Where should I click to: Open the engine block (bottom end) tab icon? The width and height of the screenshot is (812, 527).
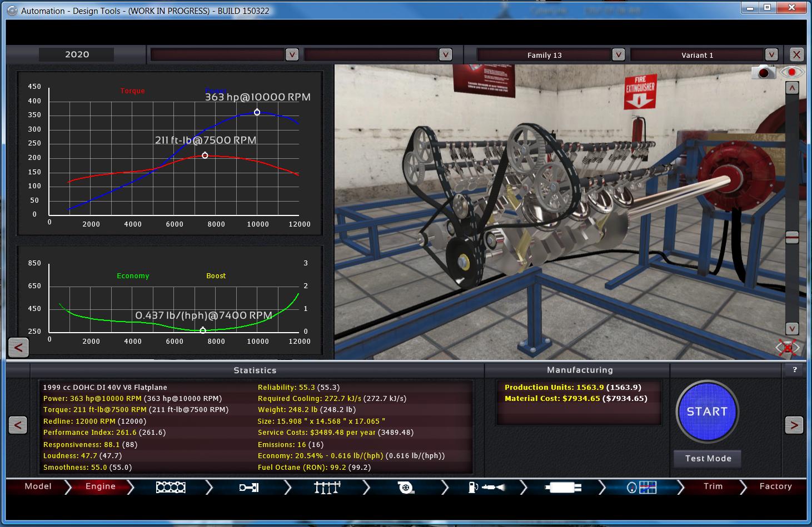pos(171,487)
